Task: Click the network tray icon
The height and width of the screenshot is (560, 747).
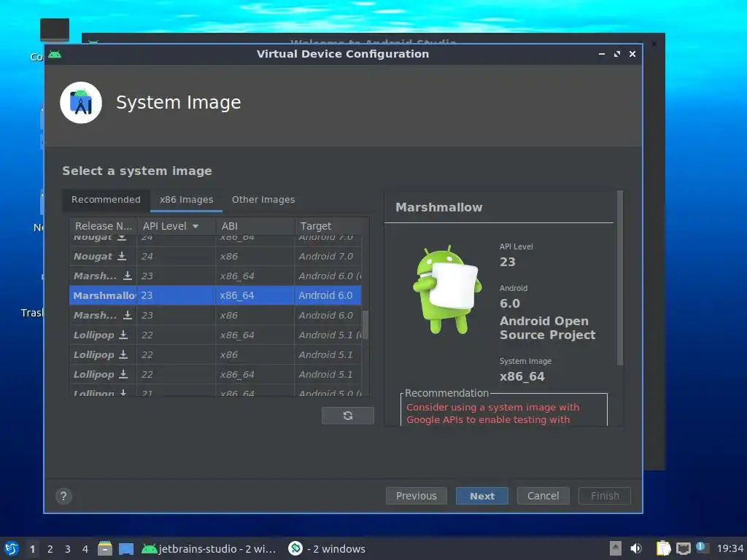Action: [x=683, y=548]
